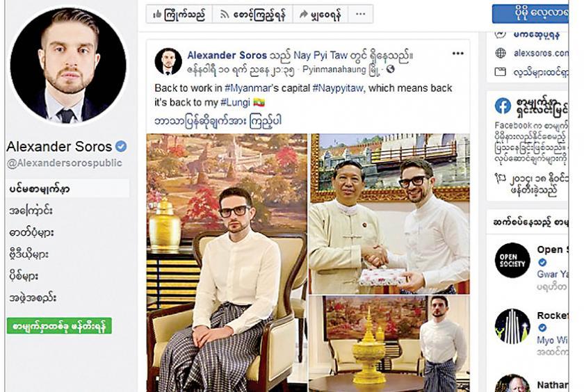Click the verified badge beside Alexander Soros name
This screenshot has height=392, width=584.
pyautogui.click(x=121, y=146)
